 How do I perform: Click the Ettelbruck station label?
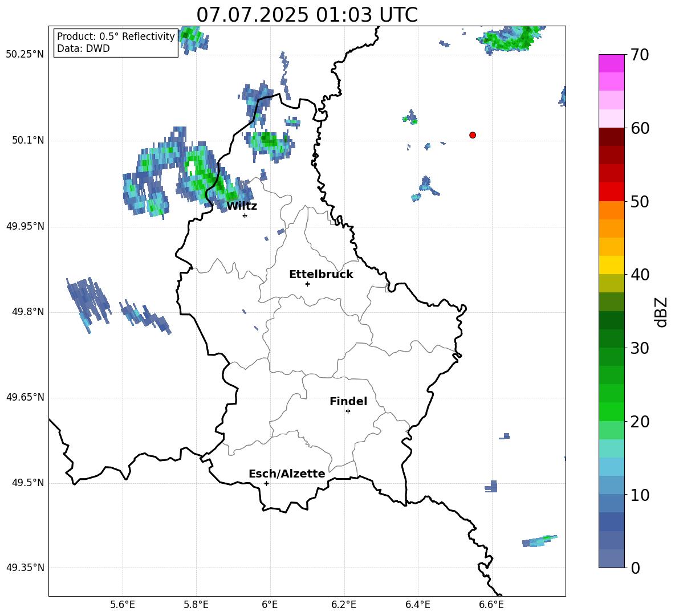click(321, 275)
